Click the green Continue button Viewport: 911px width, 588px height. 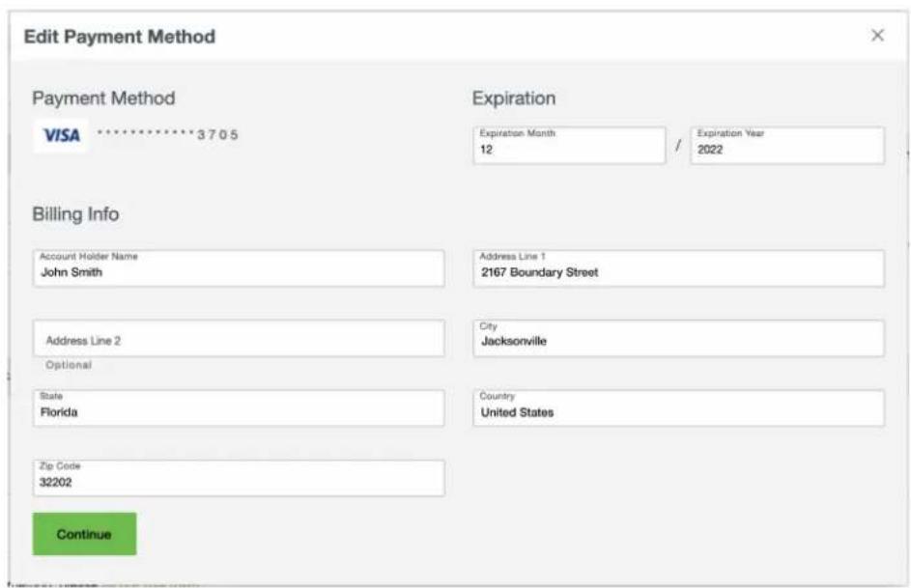pyautogui.click(x=84, y=534)
